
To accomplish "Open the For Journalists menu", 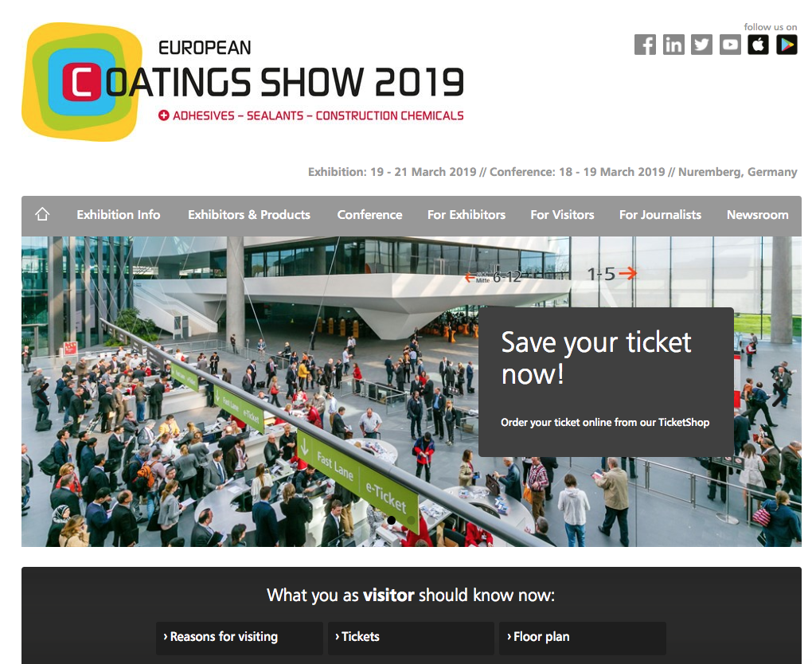I will pos(660,215).
